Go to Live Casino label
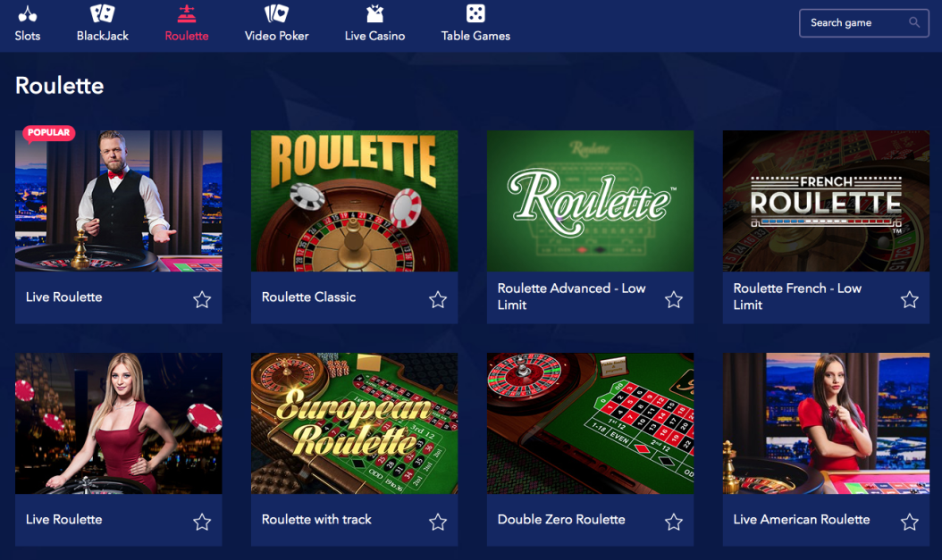Screen dimensions: 942x560 (374, 36)
